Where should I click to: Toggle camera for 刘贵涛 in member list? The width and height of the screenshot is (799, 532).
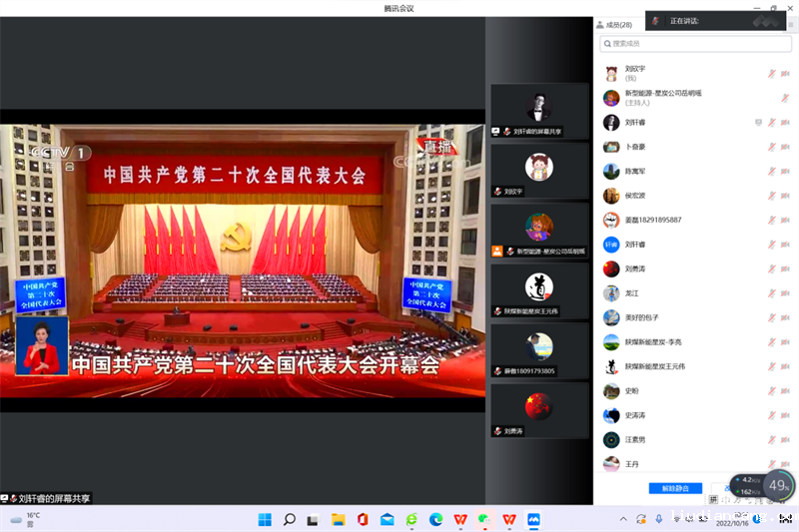tap(785, 269)
